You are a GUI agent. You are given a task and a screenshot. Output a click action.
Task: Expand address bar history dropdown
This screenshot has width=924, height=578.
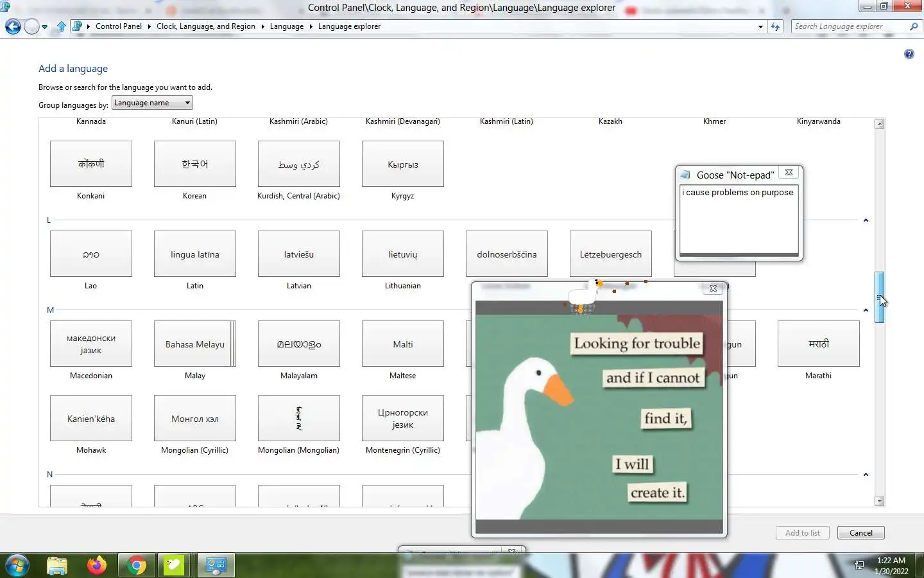pos(760,27)
